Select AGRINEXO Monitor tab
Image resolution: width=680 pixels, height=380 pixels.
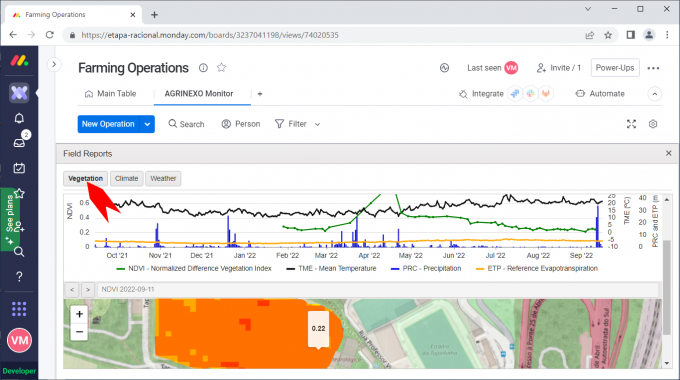(x=199, y=94)
